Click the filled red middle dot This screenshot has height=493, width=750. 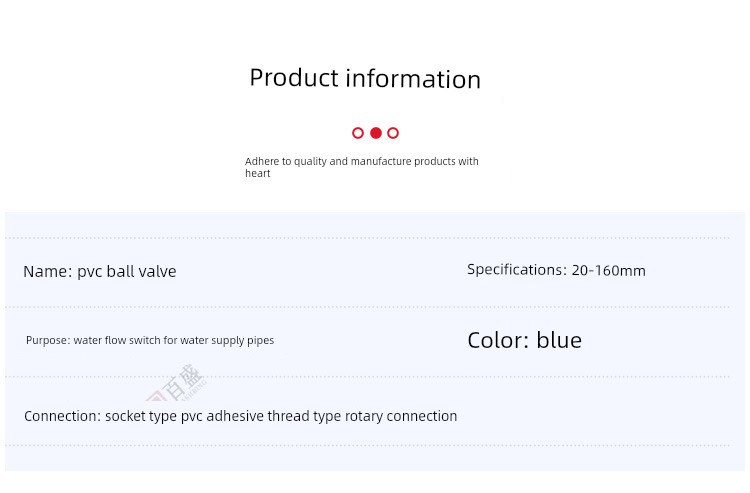click(x=376, y=133)
